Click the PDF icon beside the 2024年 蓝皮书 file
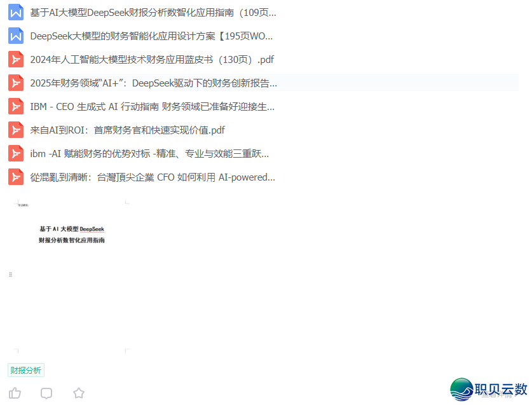 point(16,60)
